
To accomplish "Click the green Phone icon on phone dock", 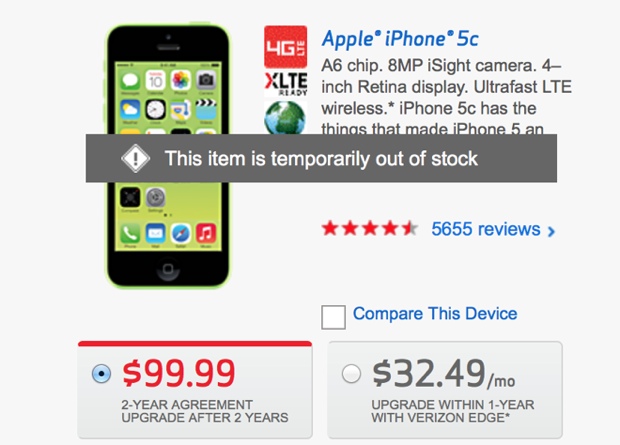I will point(130,233).
